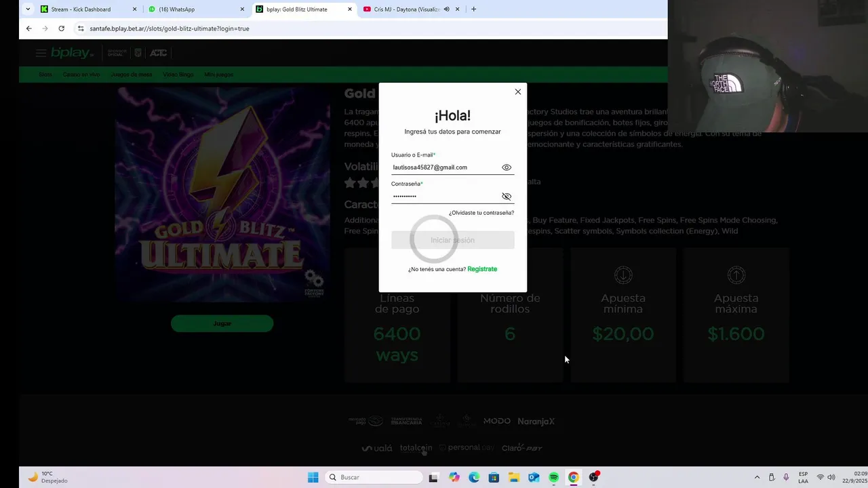Viewport: 868px width, 488px height.
Task: Click the Iniciar sesión button
Action: pos(452,240)
